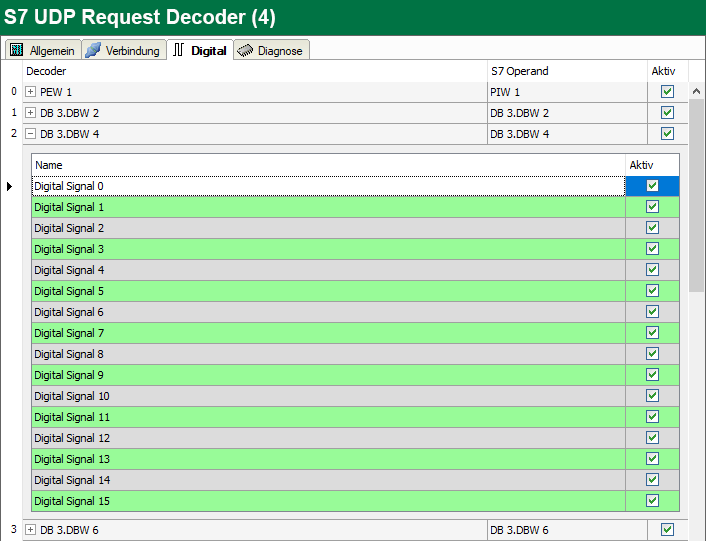Select the Digital Signal 9 name cell
The height and width of the screenshot is (541, 706).
point(328,375)
